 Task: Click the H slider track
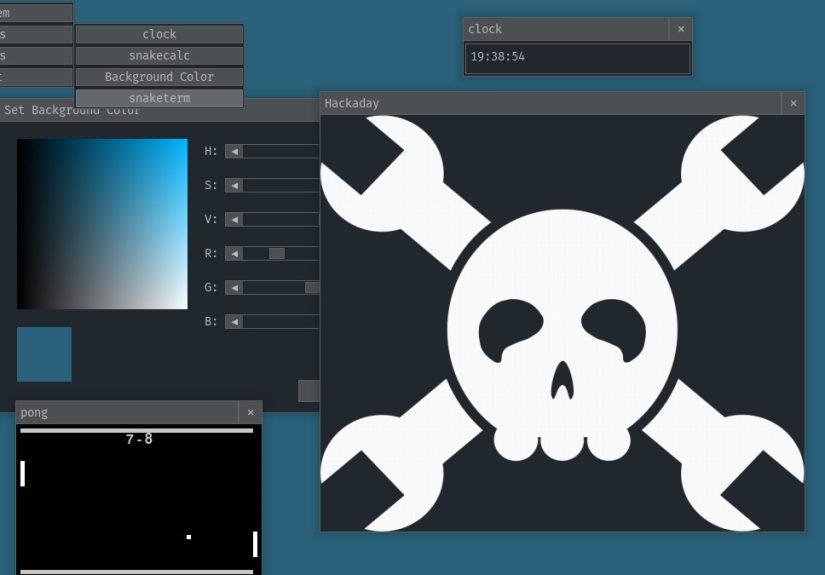coord(281,152)
